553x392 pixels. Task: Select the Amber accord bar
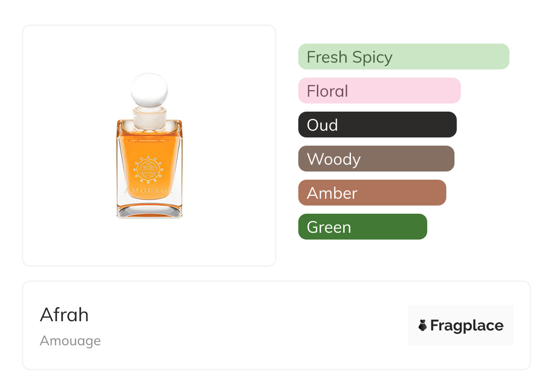(372, 193)
